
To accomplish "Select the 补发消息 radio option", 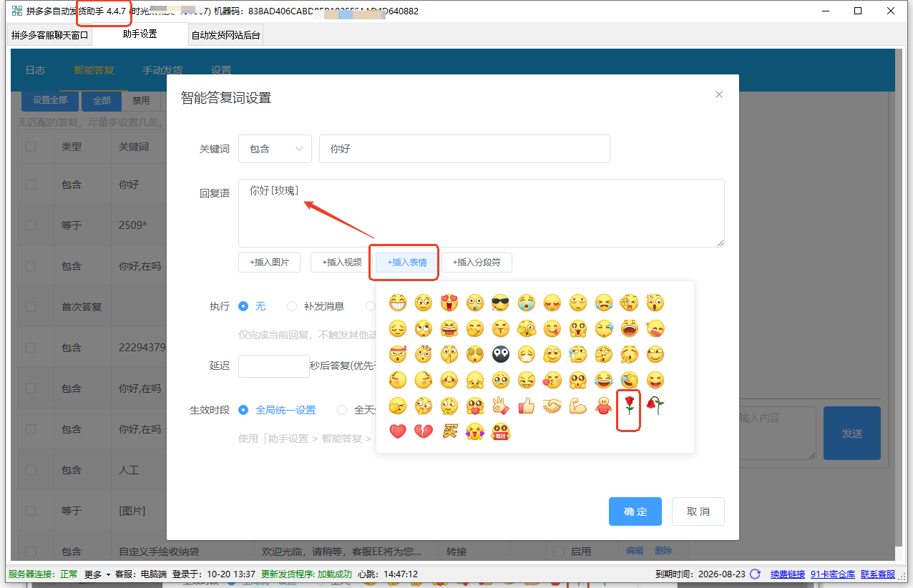I will click(x=292, y=306).
